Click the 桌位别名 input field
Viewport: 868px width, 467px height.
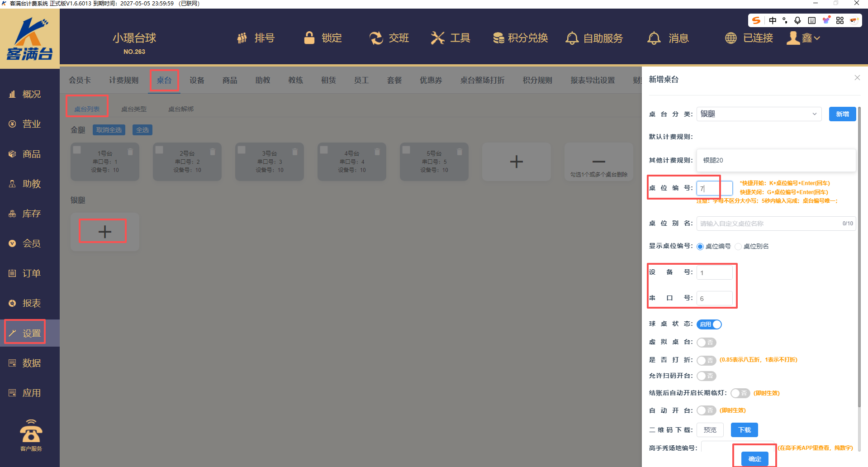coord(769,224)
